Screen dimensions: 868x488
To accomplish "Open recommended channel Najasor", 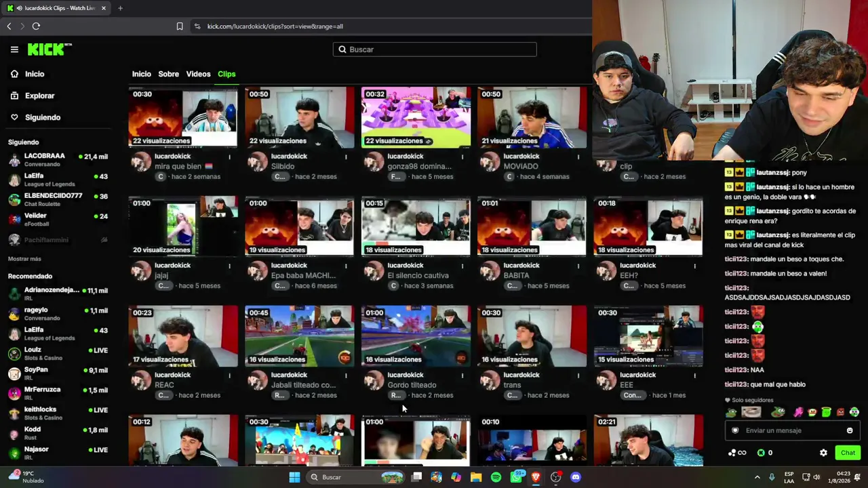I will (58, 453).
